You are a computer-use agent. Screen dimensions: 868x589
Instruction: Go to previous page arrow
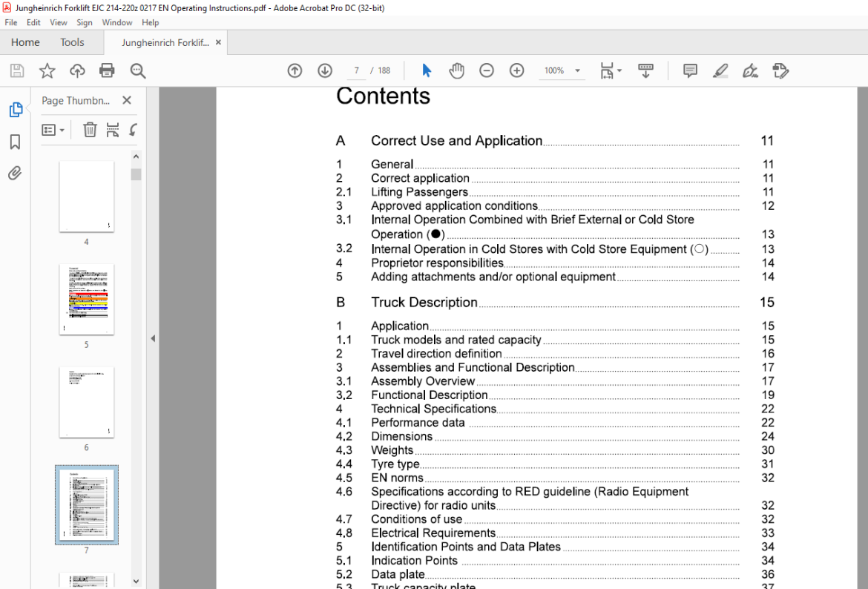click(295, 70)
